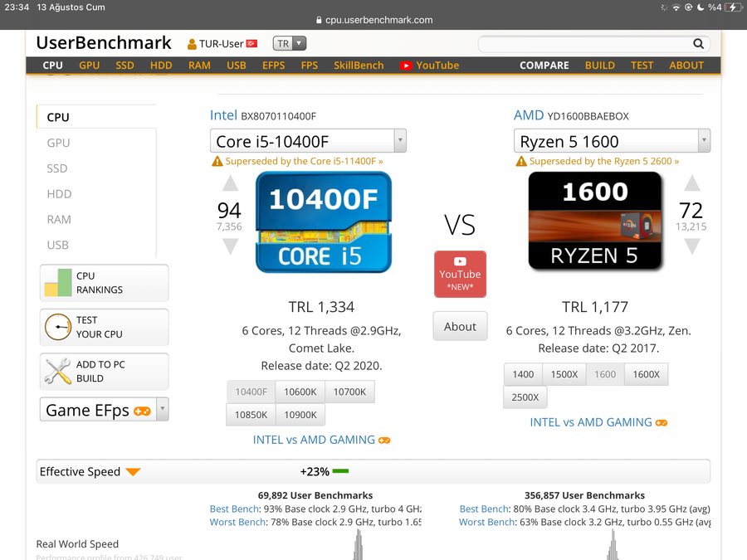The height and width of the screenshot is (560, 747).
Task: Click the UserBenchmark site logo
Action: click(x=104, y=43)
